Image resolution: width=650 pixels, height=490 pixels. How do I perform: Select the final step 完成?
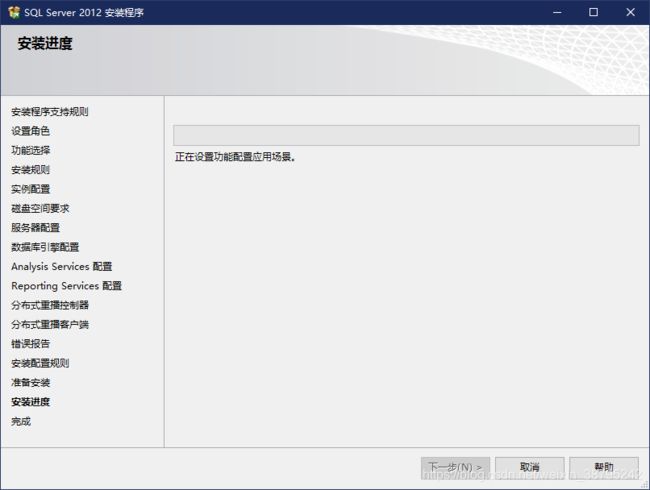(x=21, y=421)
